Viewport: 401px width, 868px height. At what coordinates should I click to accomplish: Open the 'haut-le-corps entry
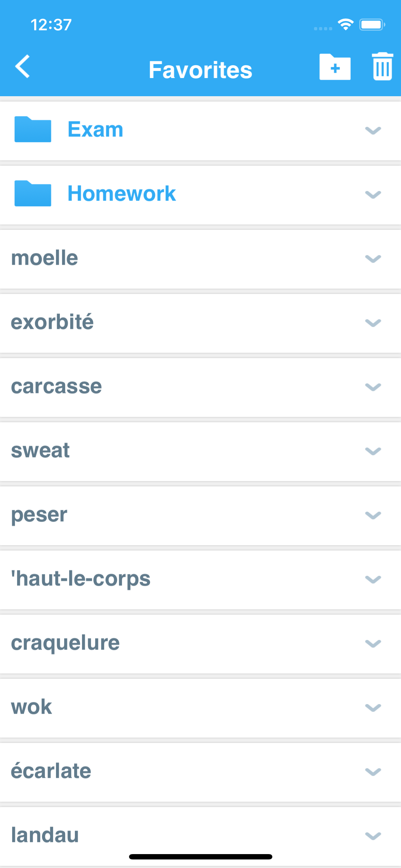click(81, 579)
